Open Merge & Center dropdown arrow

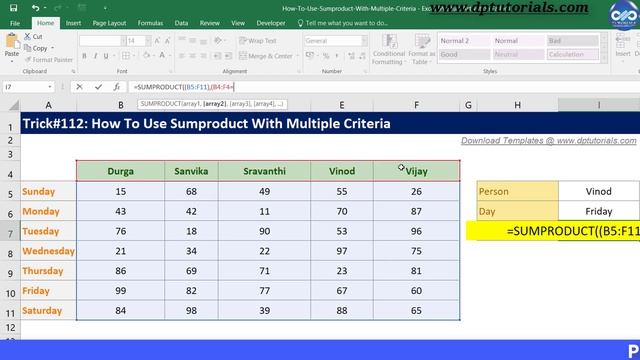click(298, 56)
